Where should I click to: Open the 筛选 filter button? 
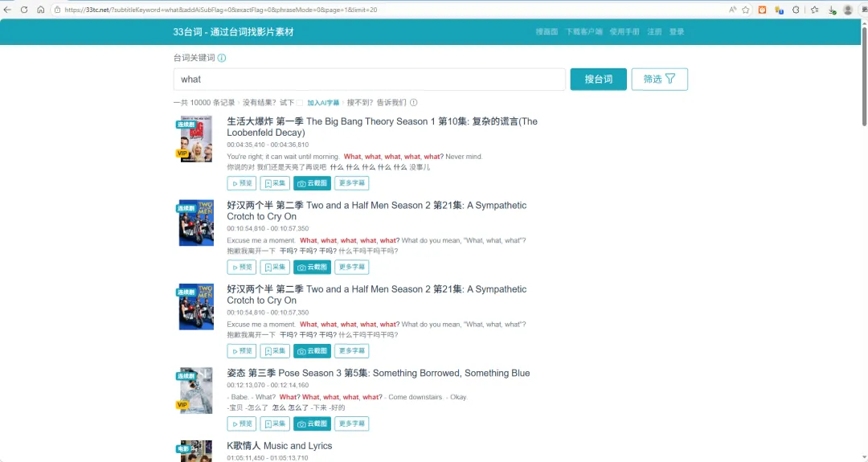click(659, 79)
